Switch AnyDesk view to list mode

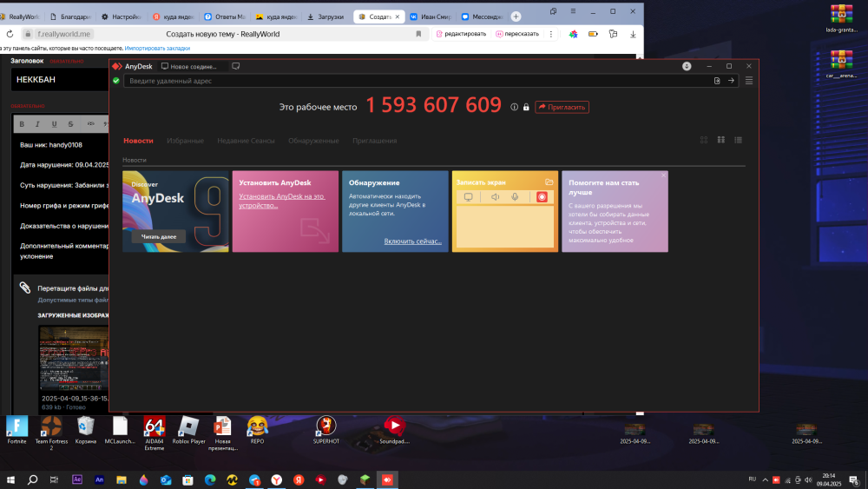tap(738, 140)
